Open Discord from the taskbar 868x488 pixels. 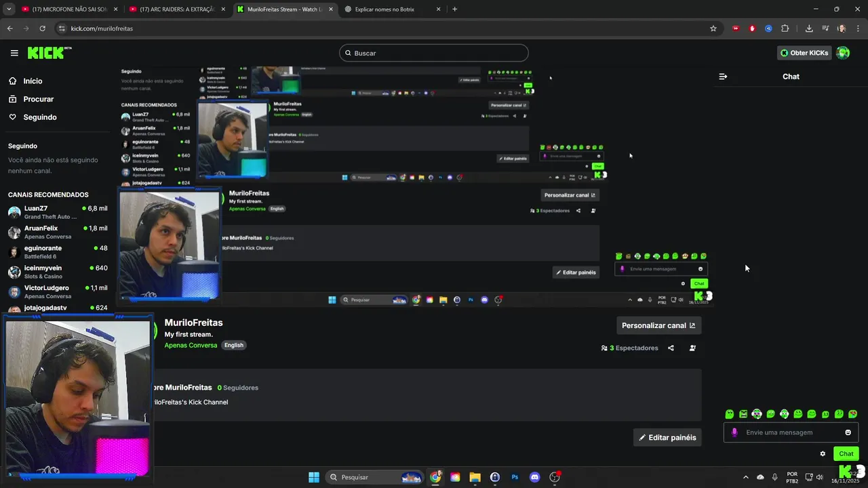coord(534,477)
